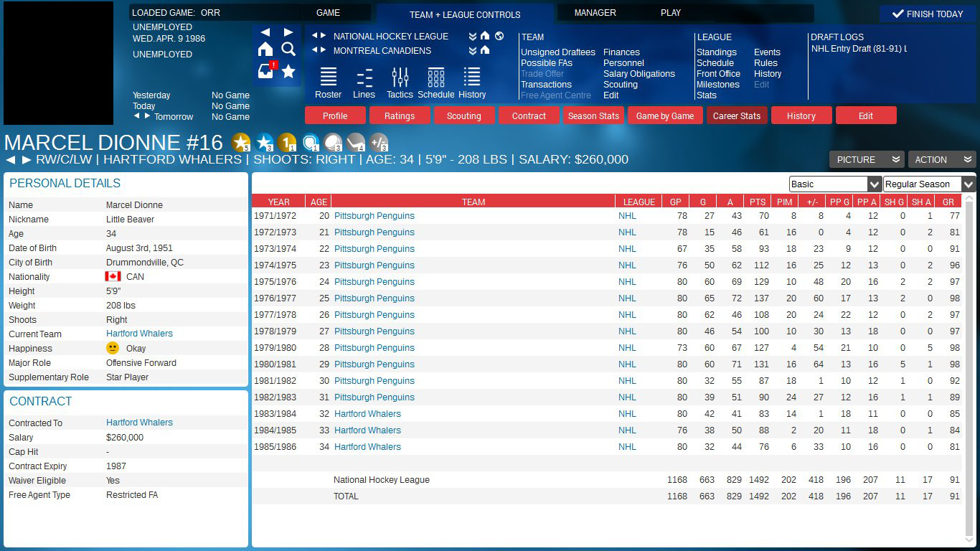This screenshot has height=551, width=980.
Task: Open the player search magnifier
Action: [x=288, y=49]
